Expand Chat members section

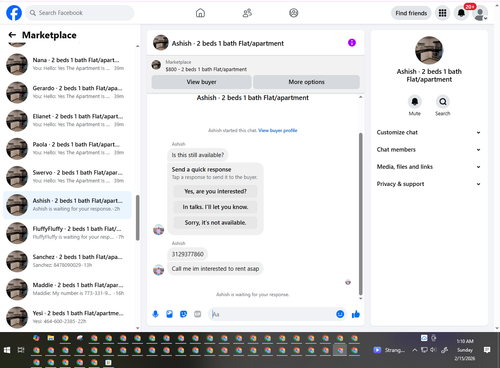coord(429,150)
